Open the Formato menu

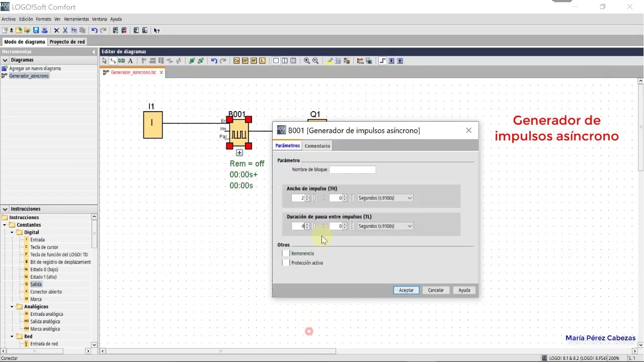coord(43,19)
